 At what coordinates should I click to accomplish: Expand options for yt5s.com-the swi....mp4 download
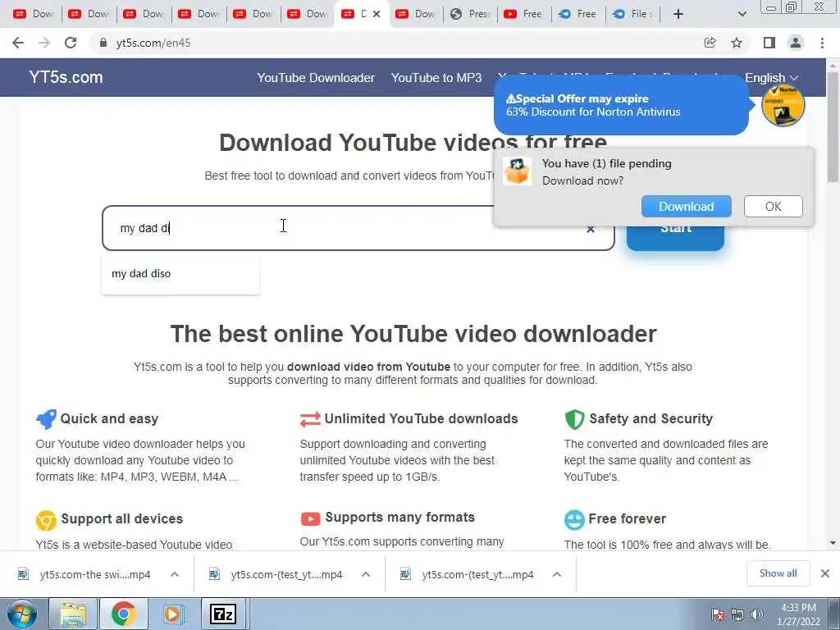(175, 574)
